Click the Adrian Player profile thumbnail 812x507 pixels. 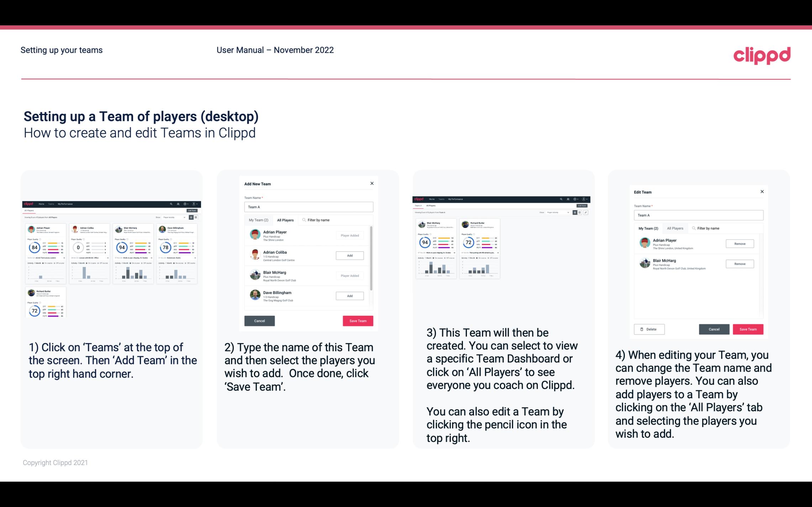255,235
